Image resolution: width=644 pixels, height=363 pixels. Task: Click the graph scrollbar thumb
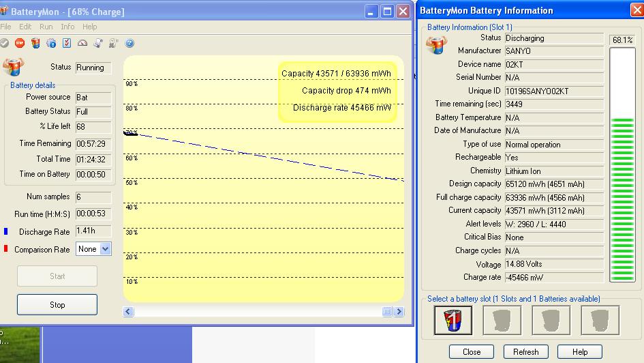pyautogui.click(x=387, y=312)
